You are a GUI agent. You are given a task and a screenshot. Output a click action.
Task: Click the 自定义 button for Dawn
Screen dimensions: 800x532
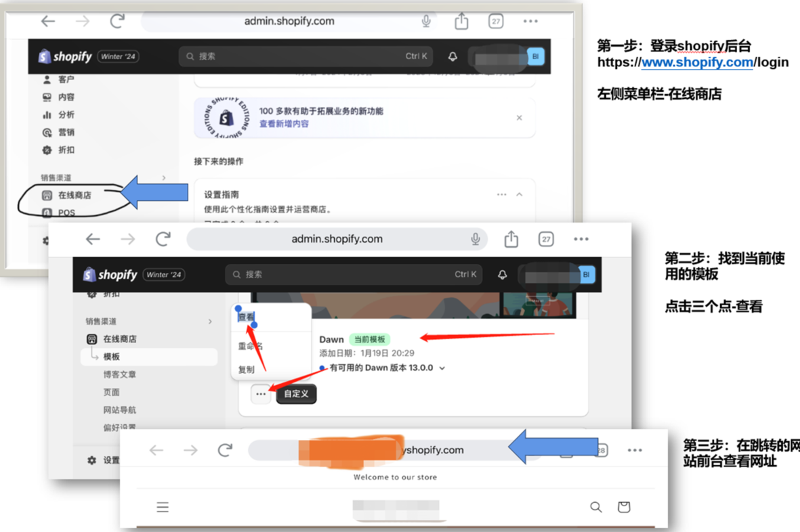tap(296, 394)
